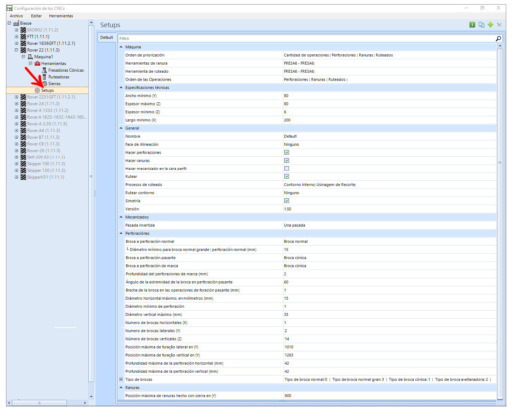Expand the Tipo de brocas row

pyautogui.click(x=121, y=379)
